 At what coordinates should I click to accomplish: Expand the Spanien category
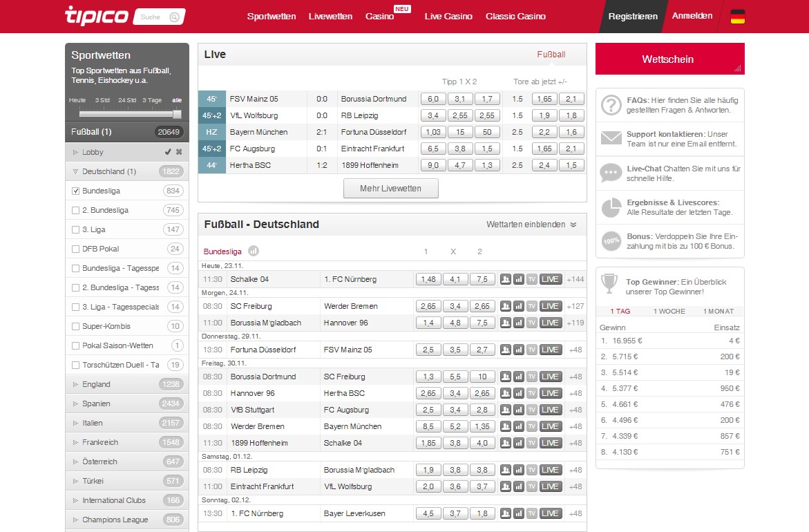coord(127,403)
